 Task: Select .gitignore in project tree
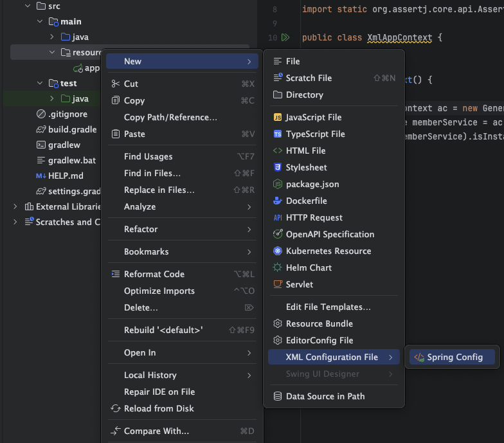(x=68, y=114)
